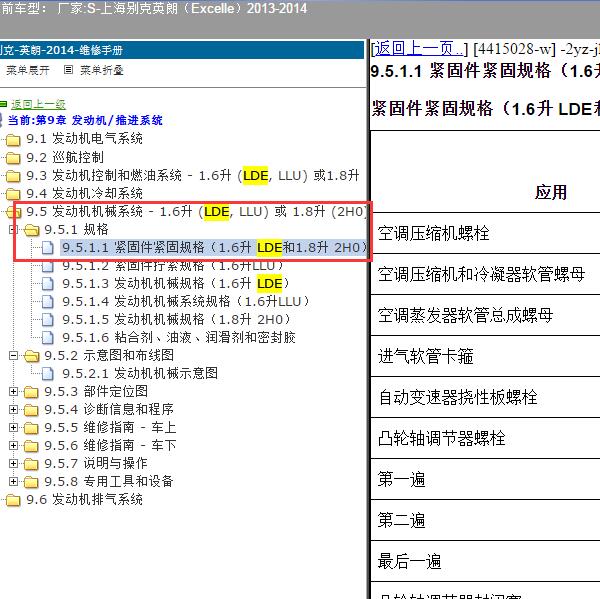This screenshot has height=599, width=600.
Task: Click document icon of 9.5.1.1 紧固件紧固规格
Action: tap(48, 248)
